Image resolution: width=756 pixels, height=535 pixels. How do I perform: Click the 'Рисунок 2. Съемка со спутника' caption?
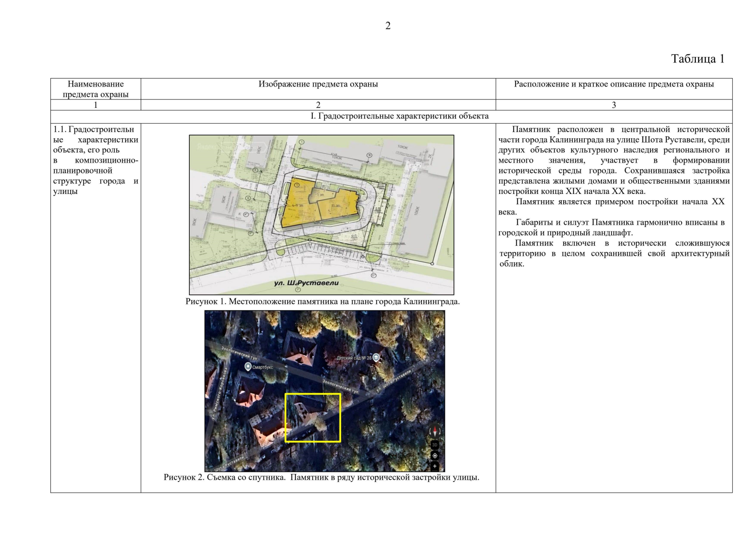(x=321, y=477)
